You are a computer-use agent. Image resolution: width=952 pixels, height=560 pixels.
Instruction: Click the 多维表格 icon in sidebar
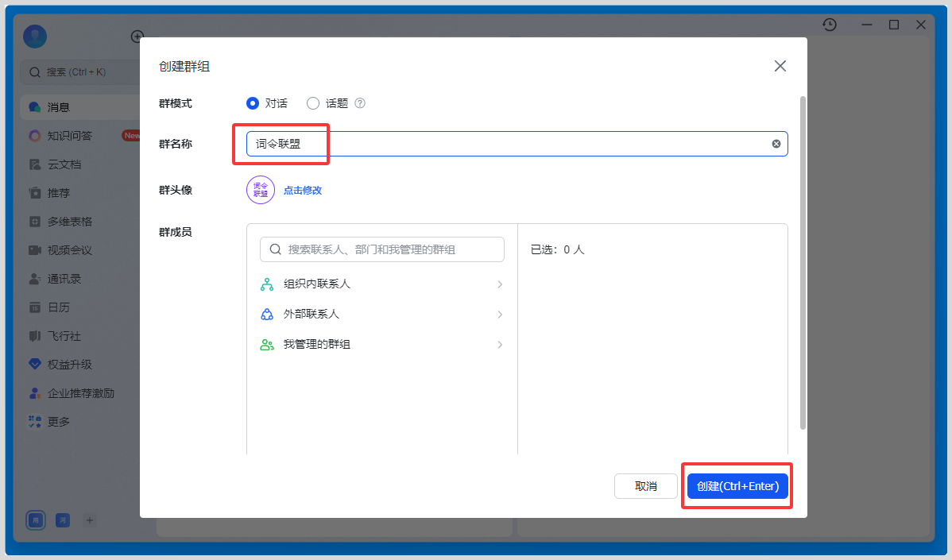(x=34, y=222)
